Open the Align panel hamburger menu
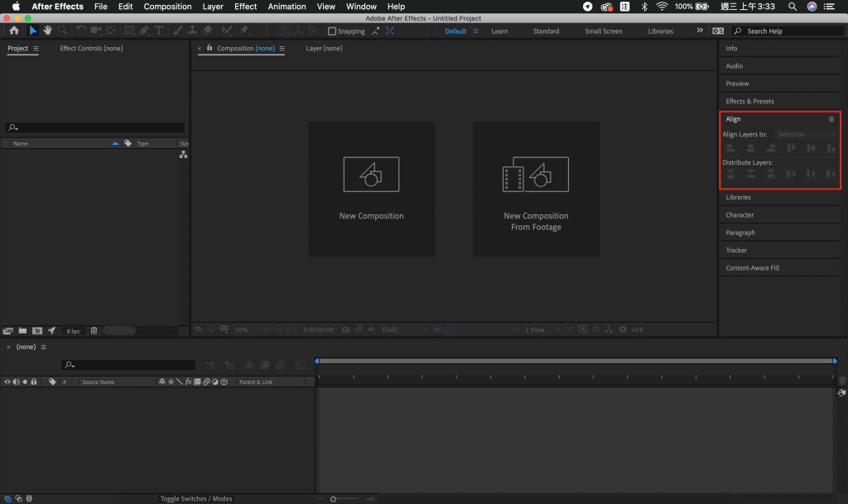 (x=831, y=119)
